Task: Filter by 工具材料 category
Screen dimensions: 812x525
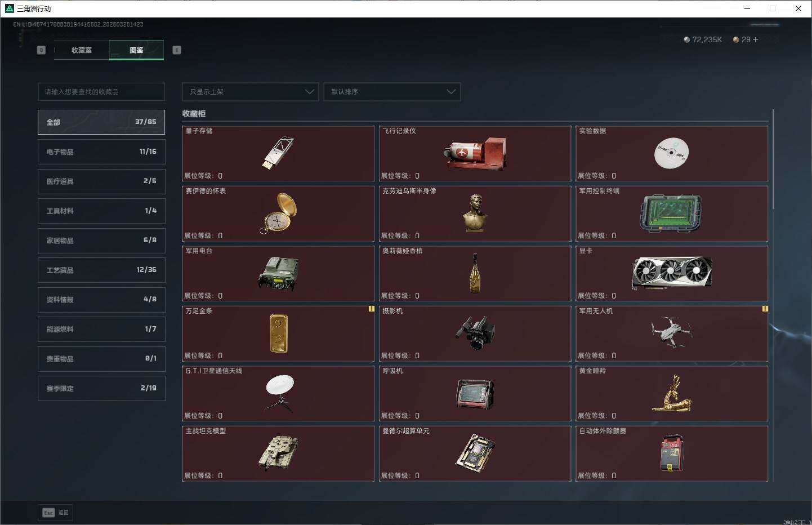Action: [101, 211]
